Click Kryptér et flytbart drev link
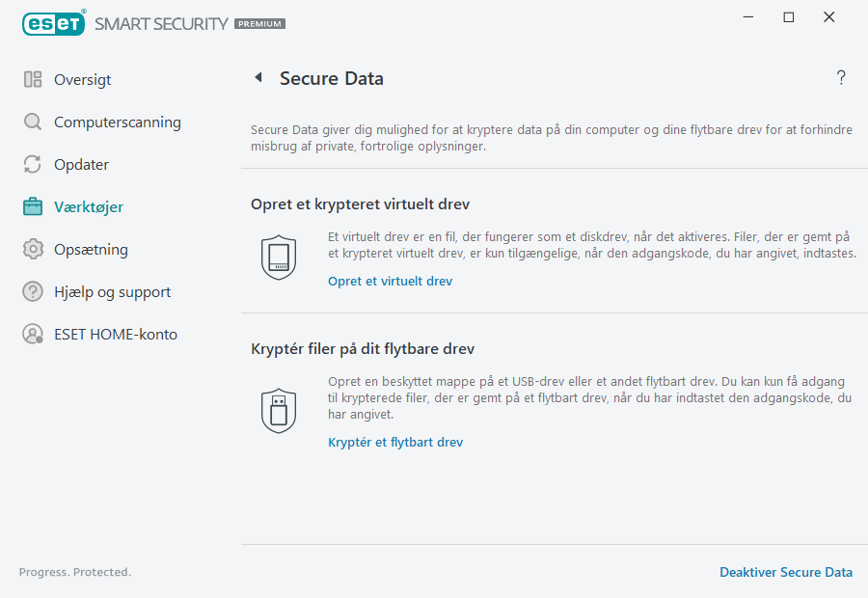 click(395, 442)
